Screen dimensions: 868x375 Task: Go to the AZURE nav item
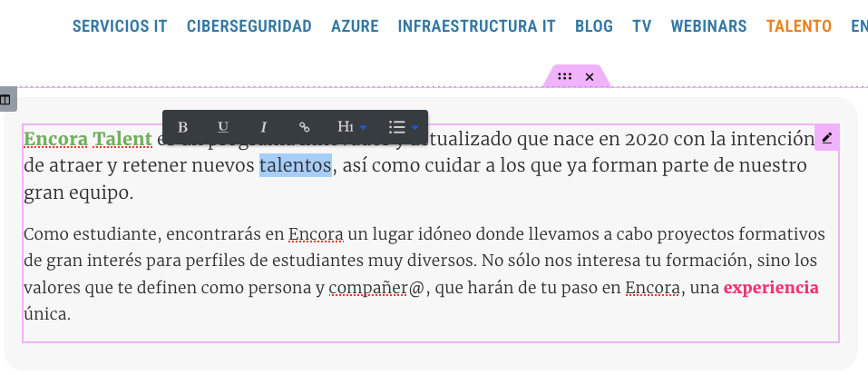coord(355,26)
